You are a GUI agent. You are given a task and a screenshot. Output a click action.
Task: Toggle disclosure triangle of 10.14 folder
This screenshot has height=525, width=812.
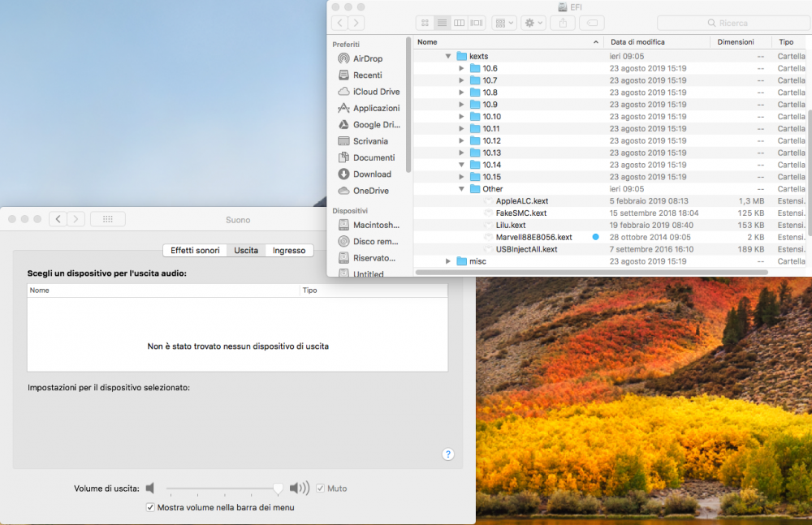click(x=461, y=165)
